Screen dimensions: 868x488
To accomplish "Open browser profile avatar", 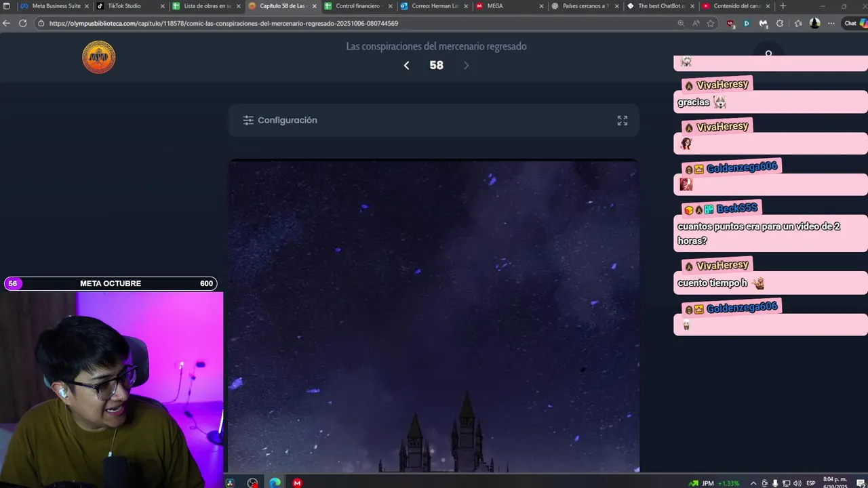I will [814, 23].
